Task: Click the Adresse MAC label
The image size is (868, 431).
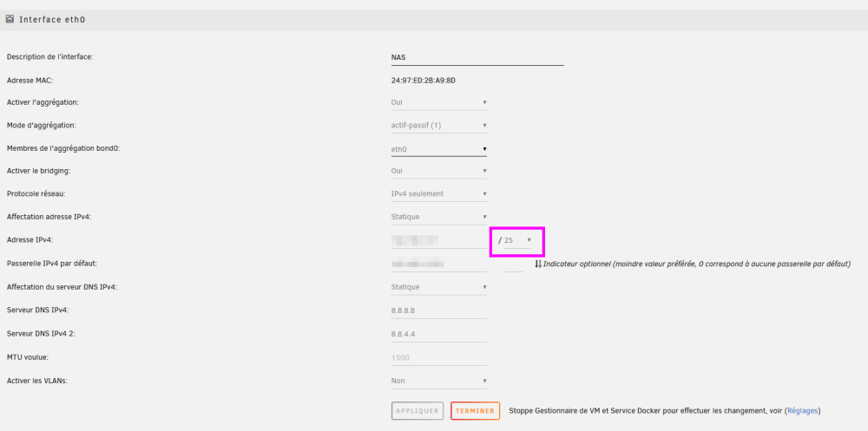Action: click(30, 81)
